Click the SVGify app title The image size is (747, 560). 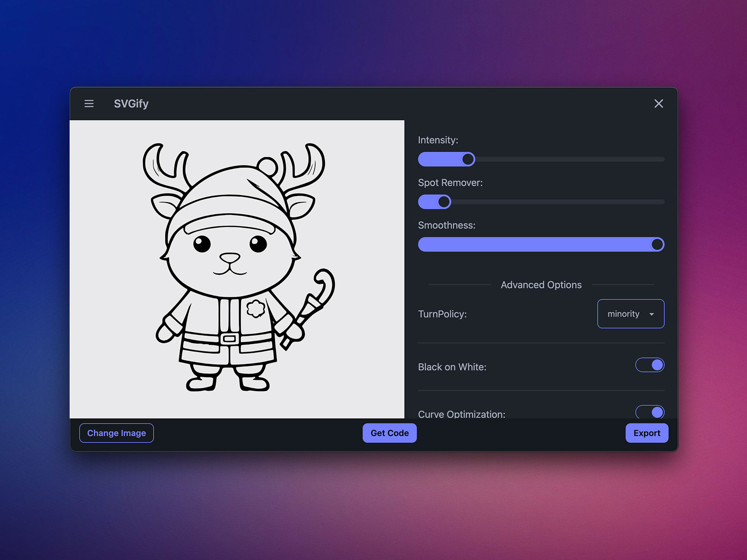(x=131, y=104)
